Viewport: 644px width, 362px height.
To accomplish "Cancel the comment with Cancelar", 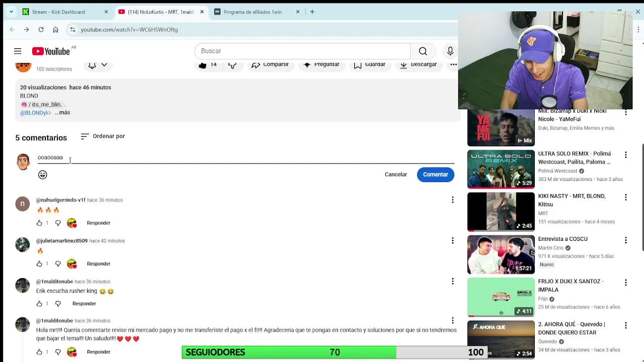I will pyautogui.click(x=396, y=174).
